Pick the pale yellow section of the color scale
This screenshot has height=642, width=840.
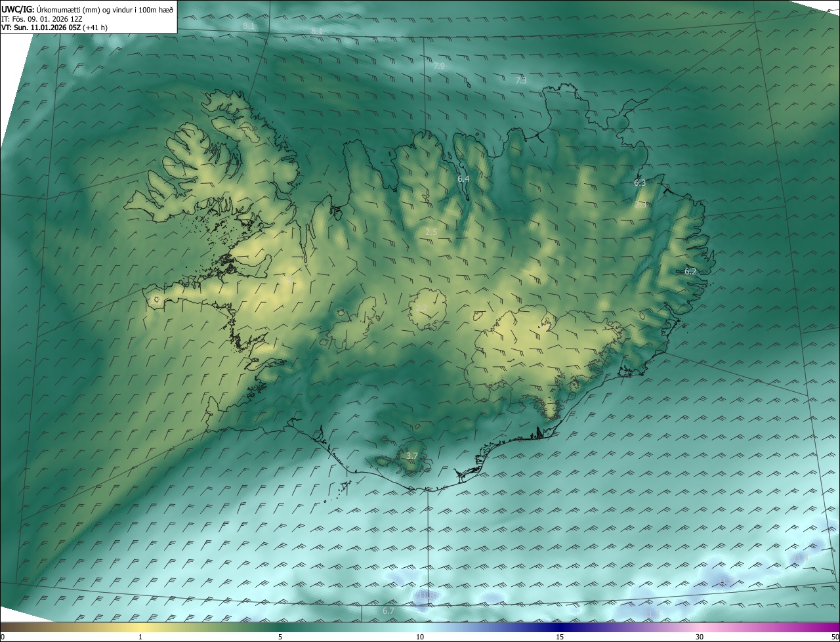(x=140, y=627)
